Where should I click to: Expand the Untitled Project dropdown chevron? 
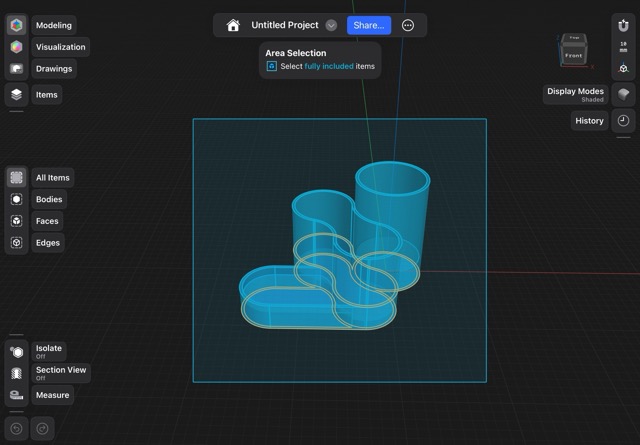tap(331, 25)
